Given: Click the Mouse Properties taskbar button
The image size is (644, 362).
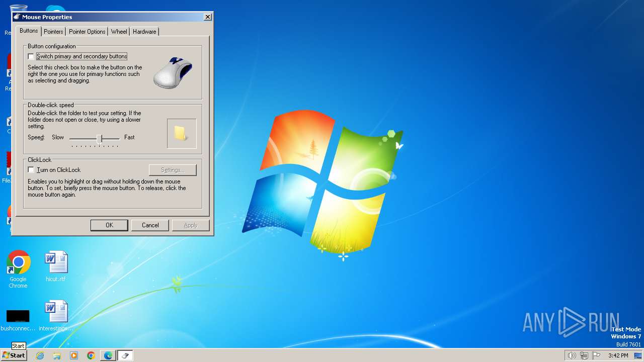Looking at the screenshot, I should [125, 355].
